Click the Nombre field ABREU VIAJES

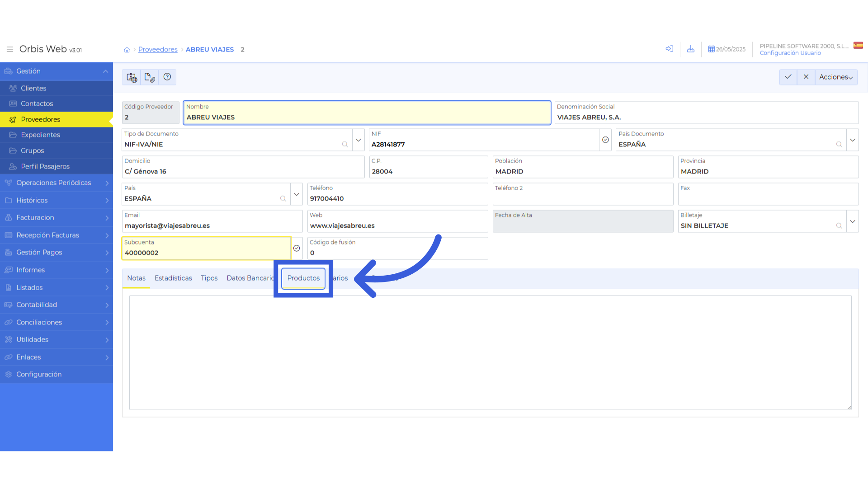367,113
